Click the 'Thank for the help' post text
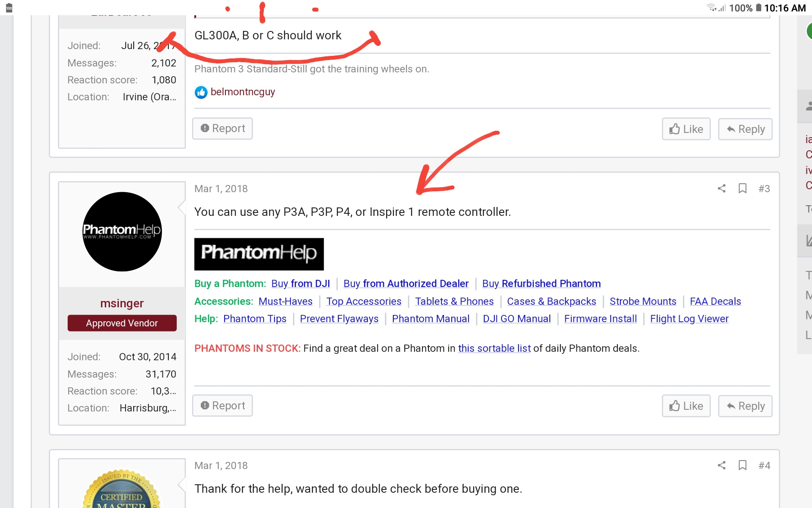The width and height of the screenshot is (812, 508). (358, 489)
